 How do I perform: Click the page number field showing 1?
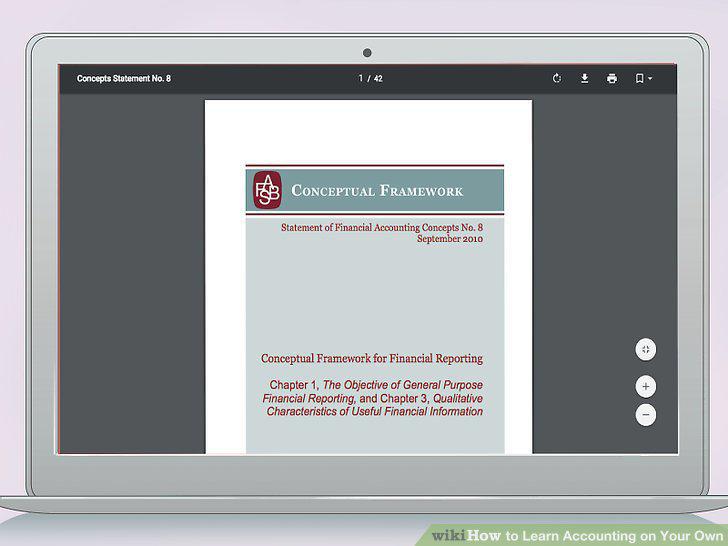(x=360, y=78)
